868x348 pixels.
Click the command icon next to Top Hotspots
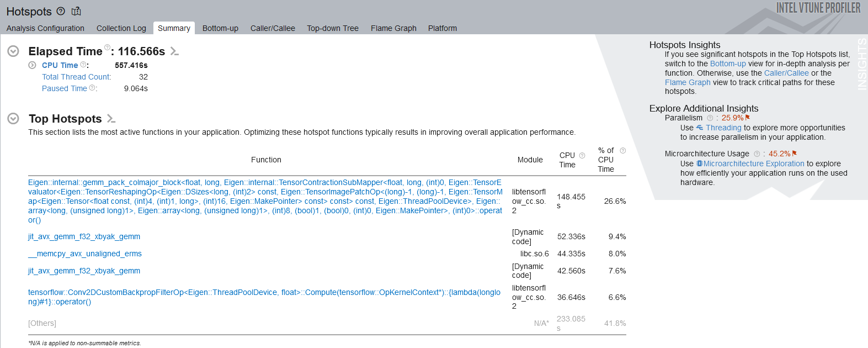[111, 119]
